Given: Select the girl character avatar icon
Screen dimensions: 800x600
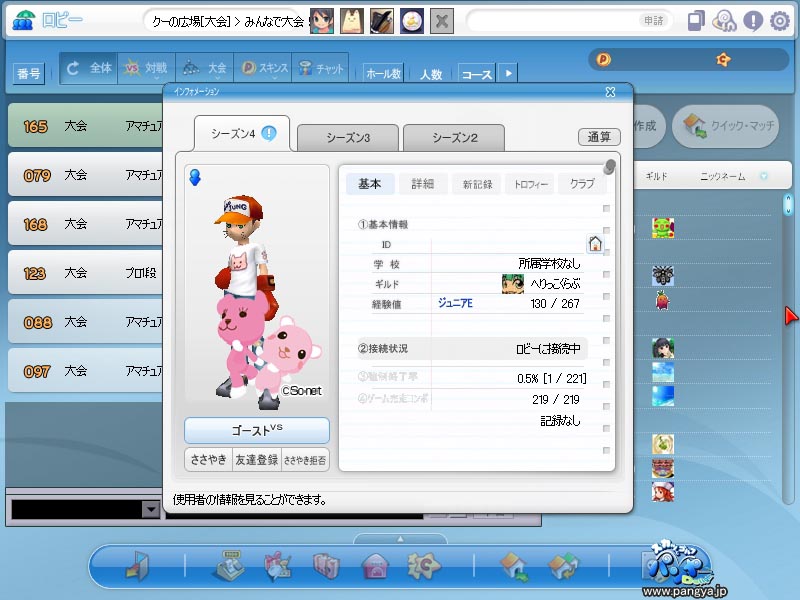Looking at the screenshot, I should 322,22.
